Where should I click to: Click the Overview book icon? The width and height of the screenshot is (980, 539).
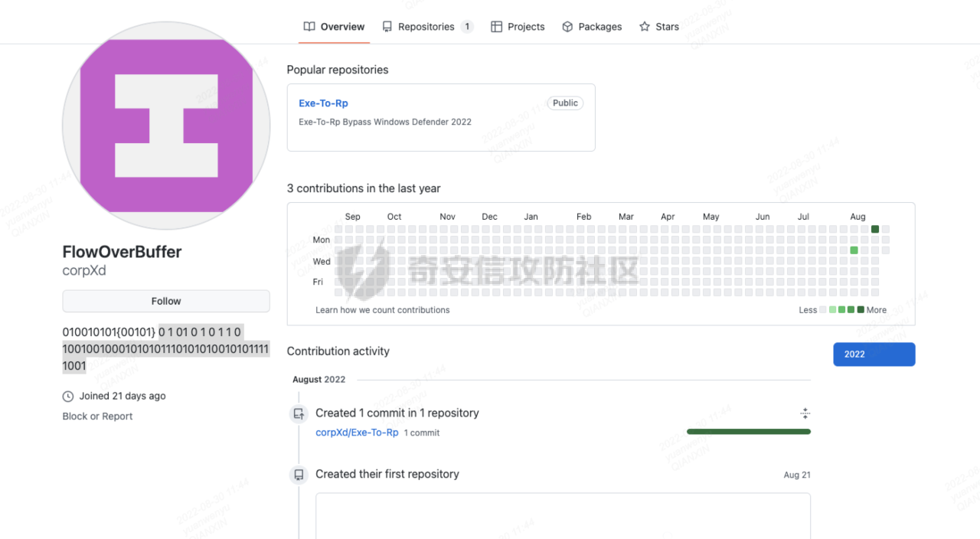click(309, 27)
